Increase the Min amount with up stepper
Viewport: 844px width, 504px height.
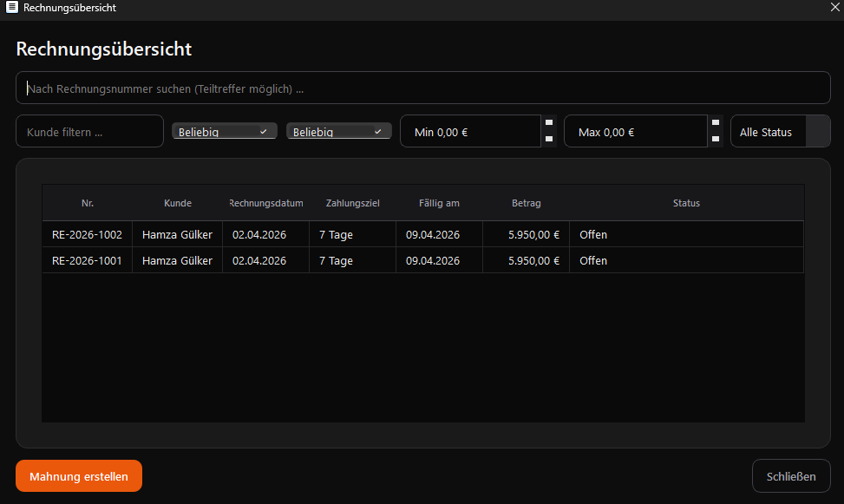click(549, 123)
